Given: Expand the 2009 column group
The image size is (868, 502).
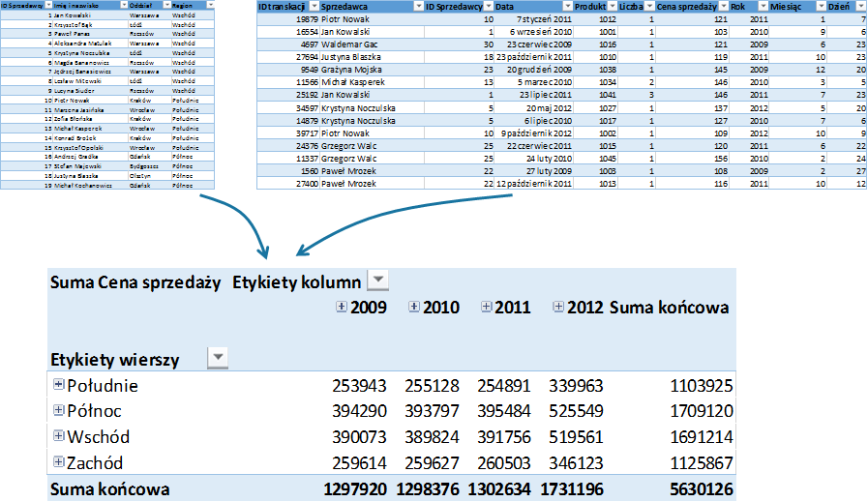Looking at the screenshot, I should (340, 307).
